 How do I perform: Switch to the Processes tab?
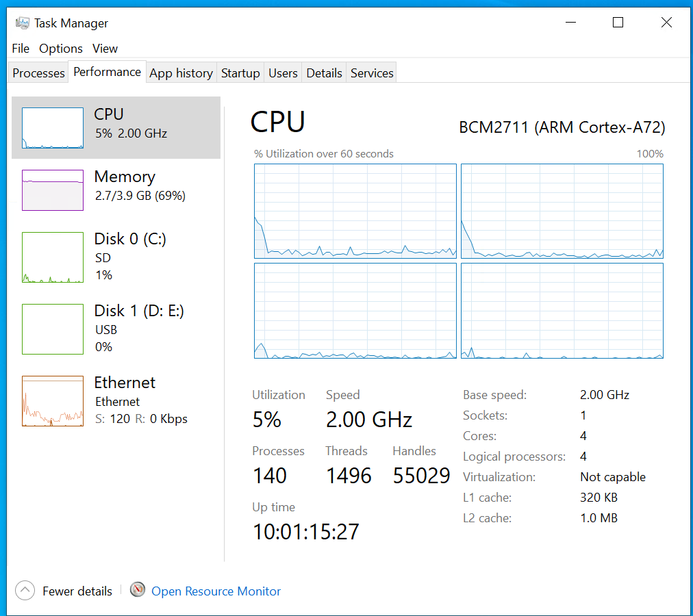(38, 73)
